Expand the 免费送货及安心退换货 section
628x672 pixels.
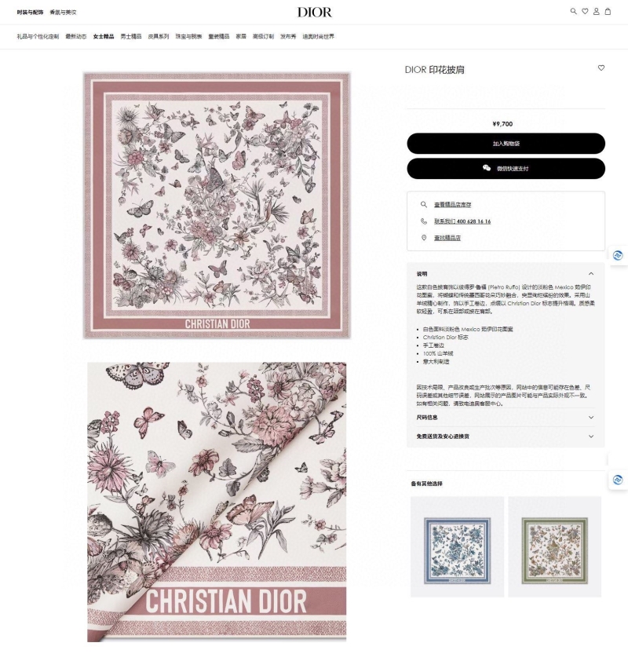(506, 436)
